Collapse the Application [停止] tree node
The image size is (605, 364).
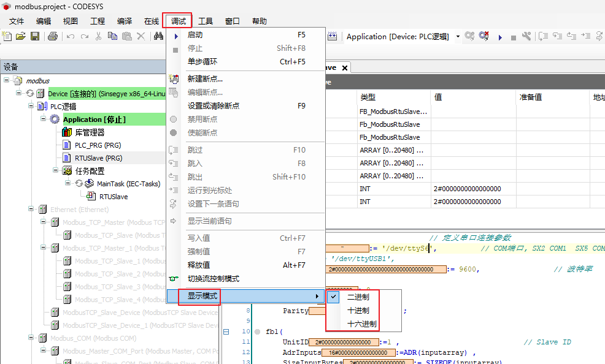[44, 119]
